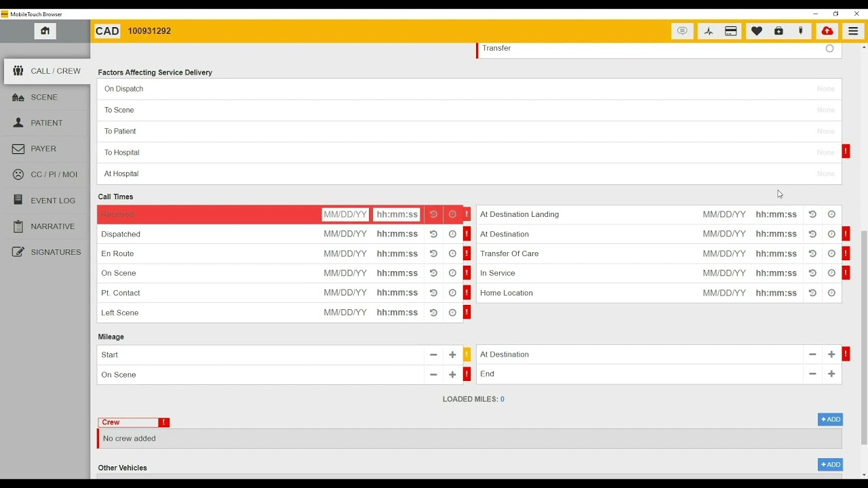The width and height of the screenshot is (868, 488).
Task: Click yellow warning icon beside Start mileage
Action: tap(467, 354)
